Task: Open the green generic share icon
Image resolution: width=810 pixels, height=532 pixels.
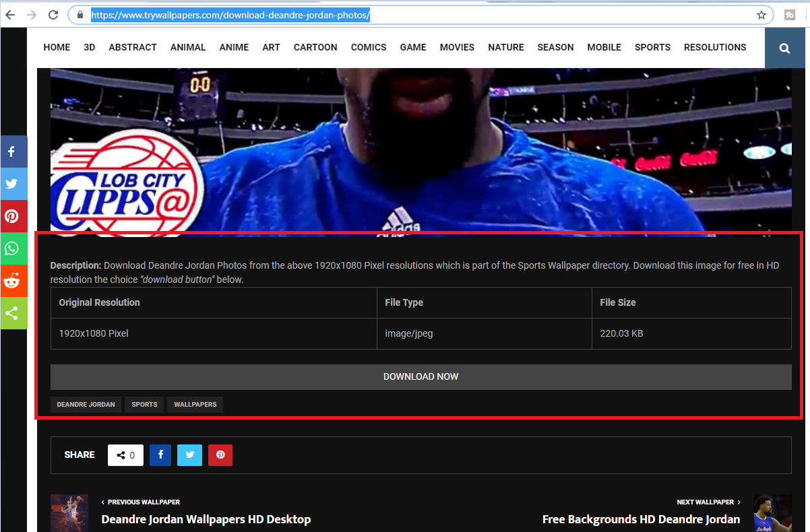Action: point(12,313)
